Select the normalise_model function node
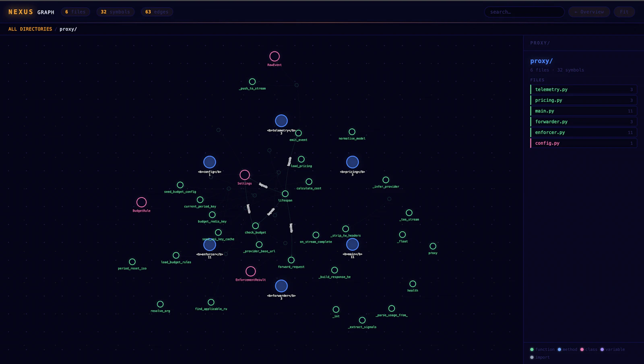 pyautogui.click(x=352, y=132)
